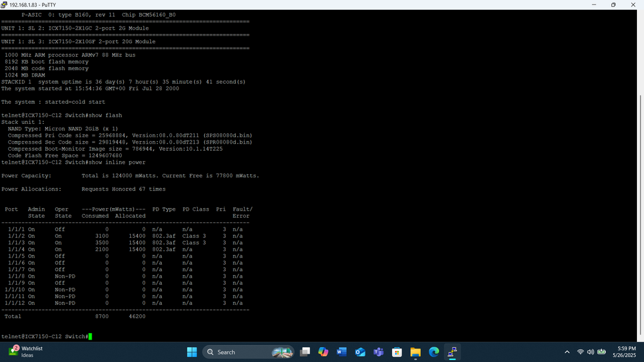Click the 'ICX7150-2X1GC 2-port 2G Module' line

point(75,28)
